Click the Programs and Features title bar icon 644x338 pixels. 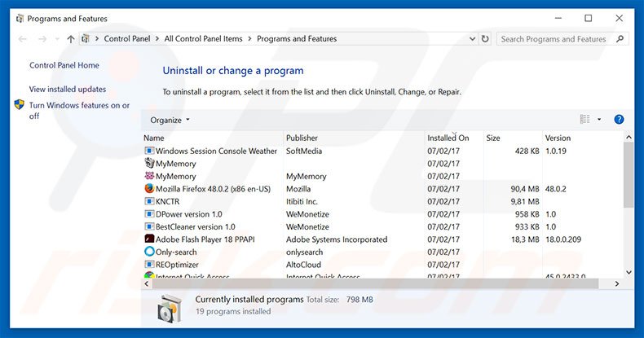pos(20,19)
